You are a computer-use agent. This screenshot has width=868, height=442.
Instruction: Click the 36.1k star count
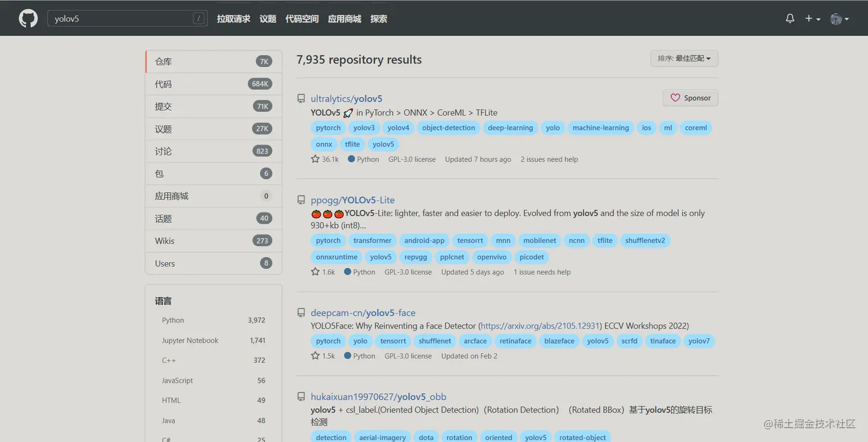click(x=325, y=159)
